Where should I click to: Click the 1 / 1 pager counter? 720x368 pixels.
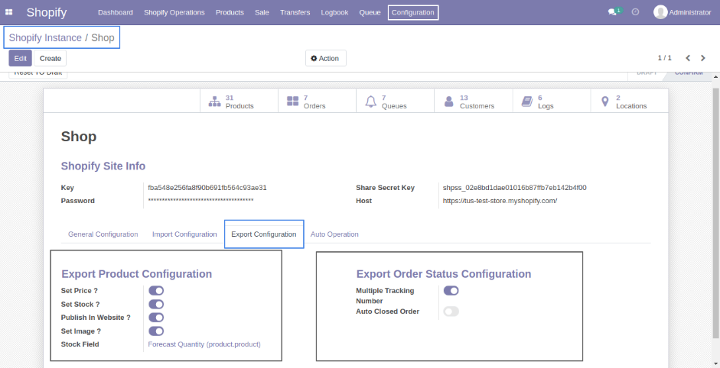(x=664, y=58)
